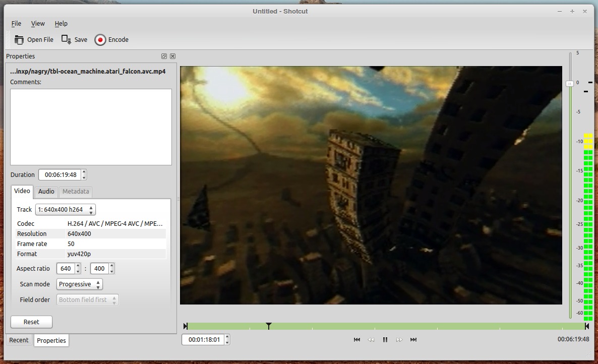The width and height of the screenshot is (598, 364).
Task: Click the volume slider handle
Action: [570, 84]
